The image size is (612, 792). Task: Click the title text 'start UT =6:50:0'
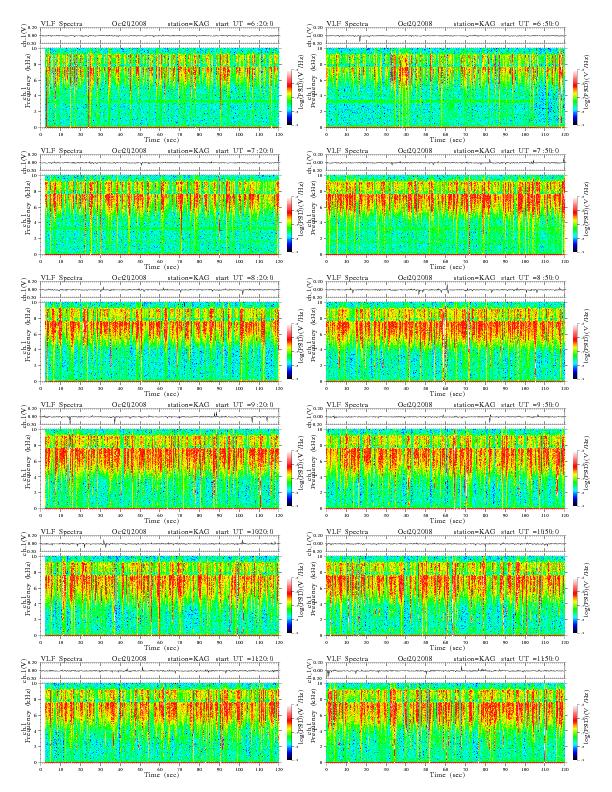[x=530, y=23]
